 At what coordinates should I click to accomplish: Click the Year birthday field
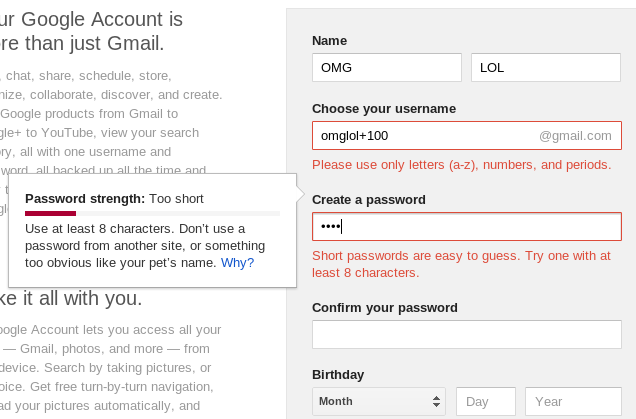click(x=573, y=402)
